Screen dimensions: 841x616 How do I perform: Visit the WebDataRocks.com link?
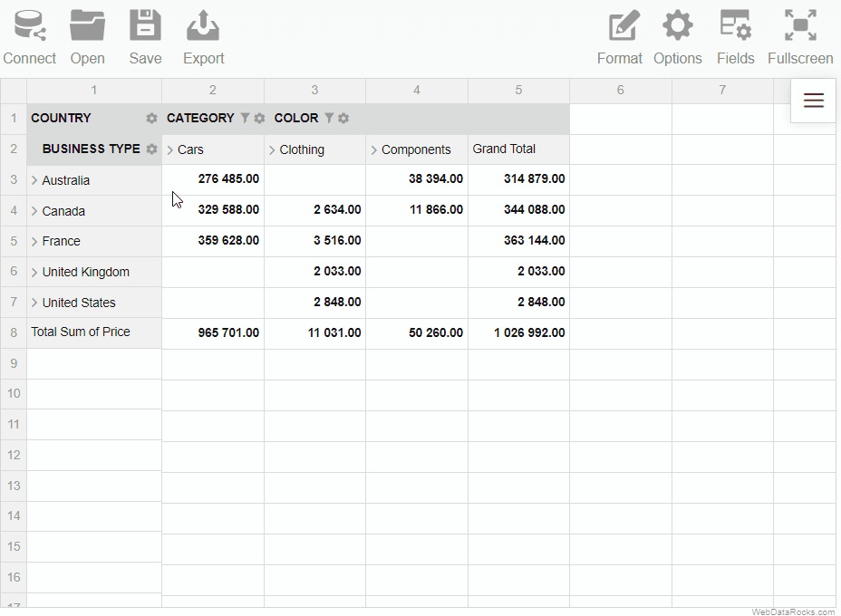coord(793,611)
